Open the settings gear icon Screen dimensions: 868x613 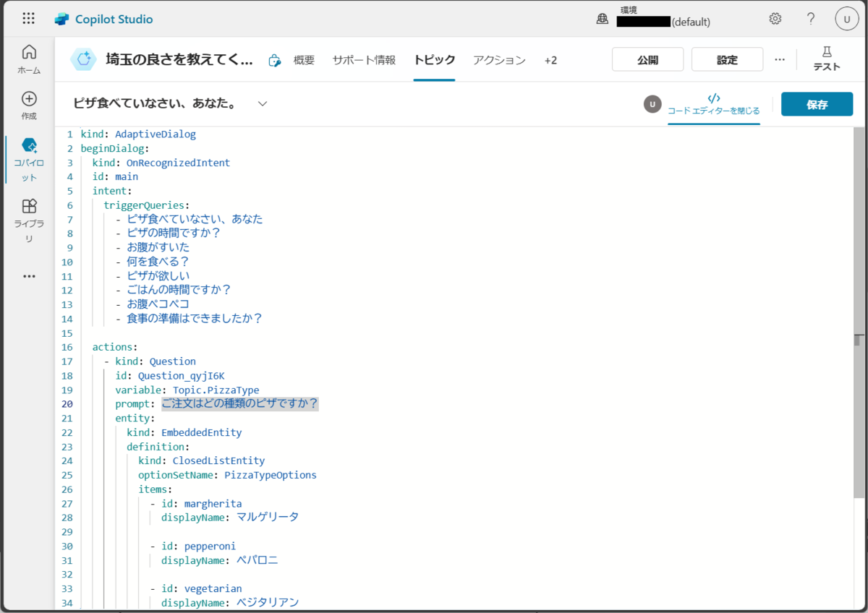pyautogui.click(x=775, y=19)
